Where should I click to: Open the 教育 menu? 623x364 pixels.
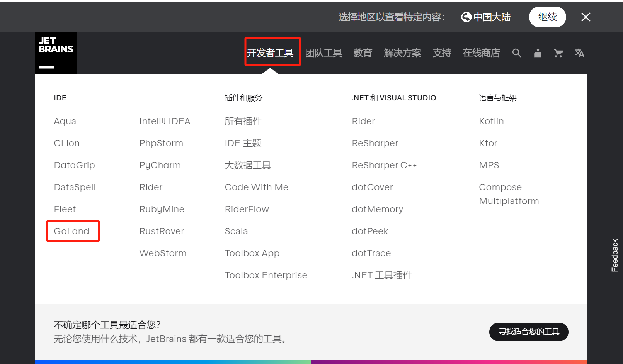pyautogui.click(x=363, y=53)
